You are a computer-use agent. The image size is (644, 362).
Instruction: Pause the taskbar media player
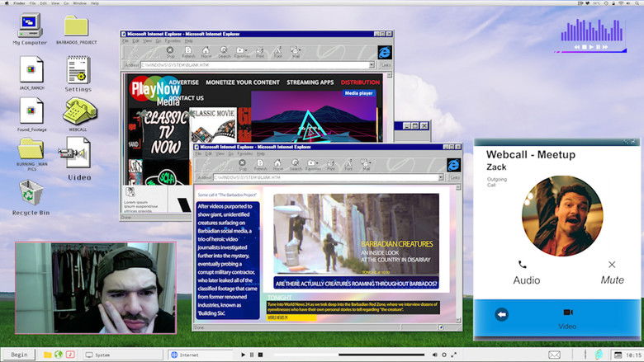251,355
